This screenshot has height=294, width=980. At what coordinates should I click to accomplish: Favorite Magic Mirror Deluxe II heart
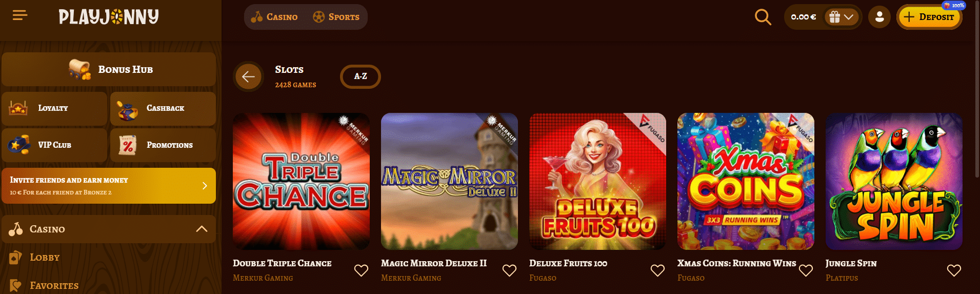509,270
